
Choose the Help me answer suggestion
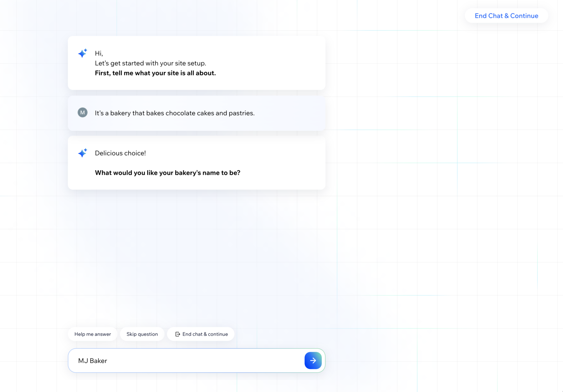tap(93, 334)
